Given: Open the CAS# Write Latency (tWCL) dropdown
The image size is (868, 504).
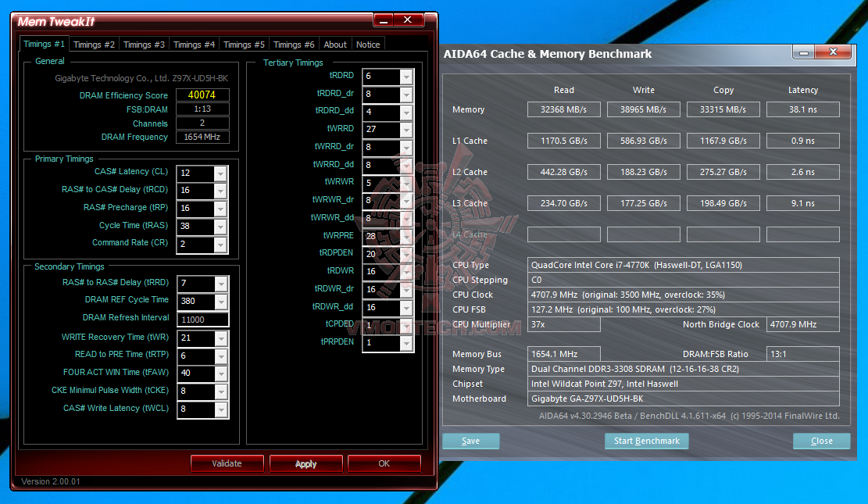Looking at the screenshot, I should (221, 409).
